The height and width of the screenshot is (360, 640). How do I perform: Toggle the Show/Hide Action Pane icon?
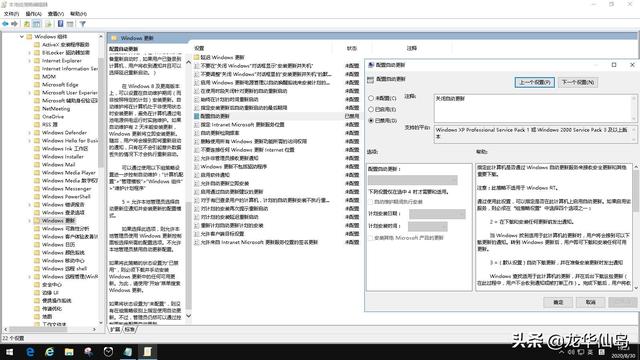70,24
